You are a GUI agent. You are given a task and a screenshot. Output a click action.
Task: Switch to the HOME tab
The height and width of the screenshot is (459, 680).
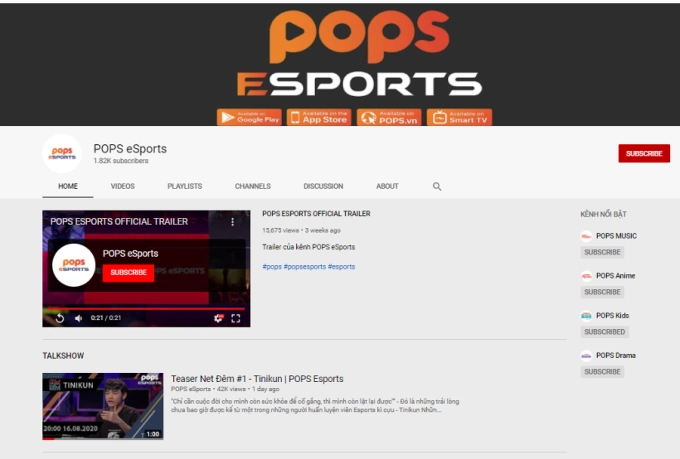[68, 186]
